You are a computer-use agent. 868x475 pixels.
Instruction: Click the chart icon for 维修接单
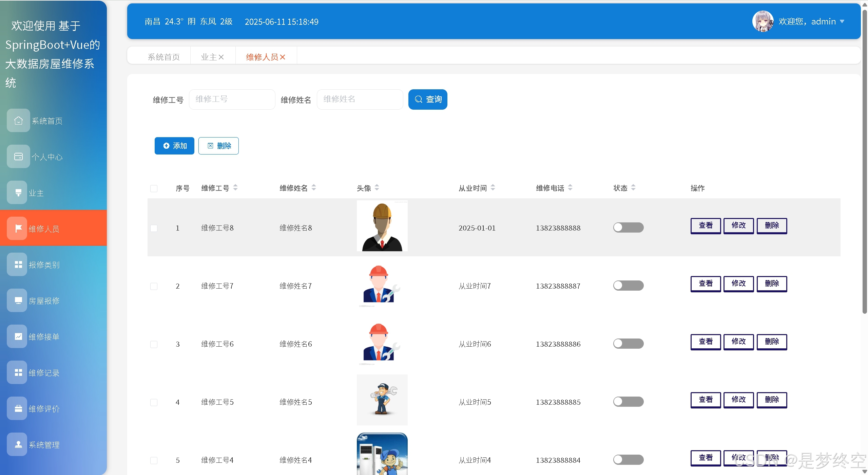pyautogui.click(x=18, y=336)
